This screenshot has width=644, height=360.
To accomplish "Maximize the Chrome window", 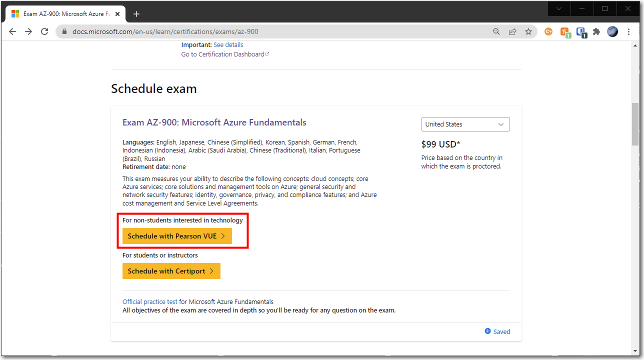I will (x=605, y=8).
